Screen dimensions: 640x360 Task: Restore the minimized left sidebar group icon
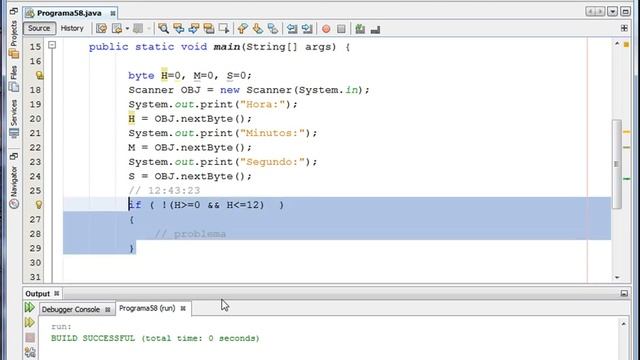[x=14, y=11]
